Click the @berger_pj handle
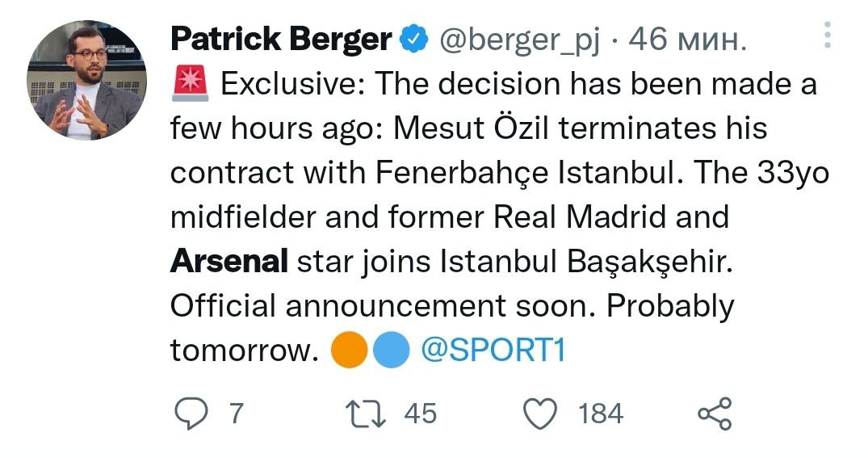868x458 pixels. (519, 40)
